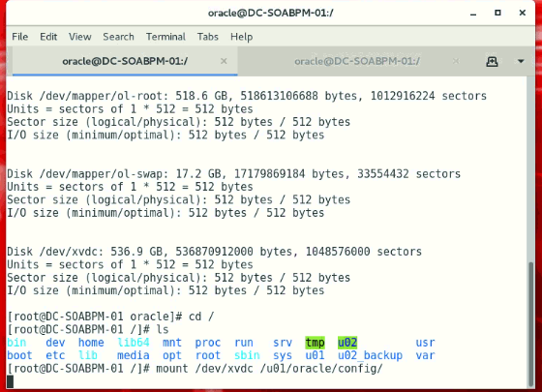This screenshot has height=392, width=542.
Task: Click the 'srv' directory name
Action: pos(283,343)
